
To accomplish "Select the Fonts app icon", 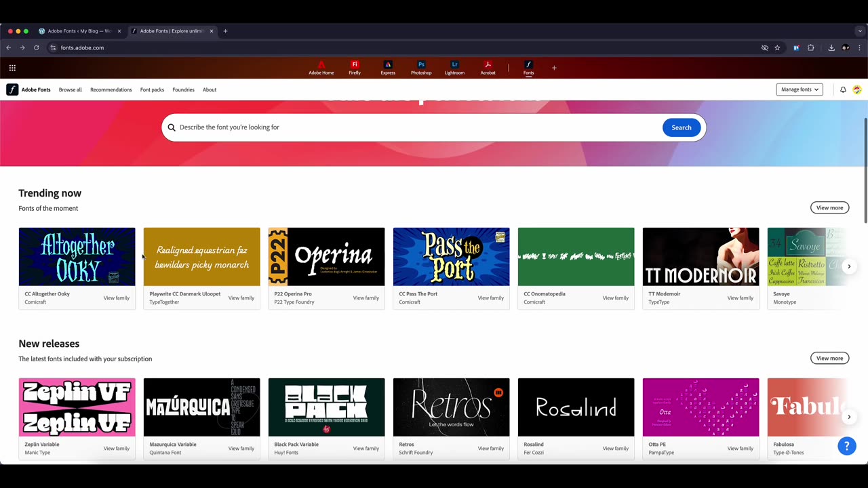I will [528, 68].
